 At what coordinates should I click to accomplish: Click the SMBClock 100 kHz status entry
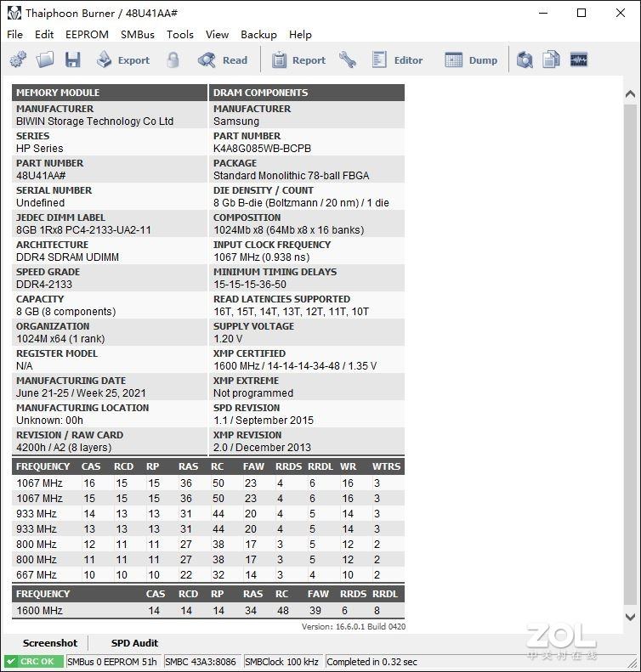(281, 662)
